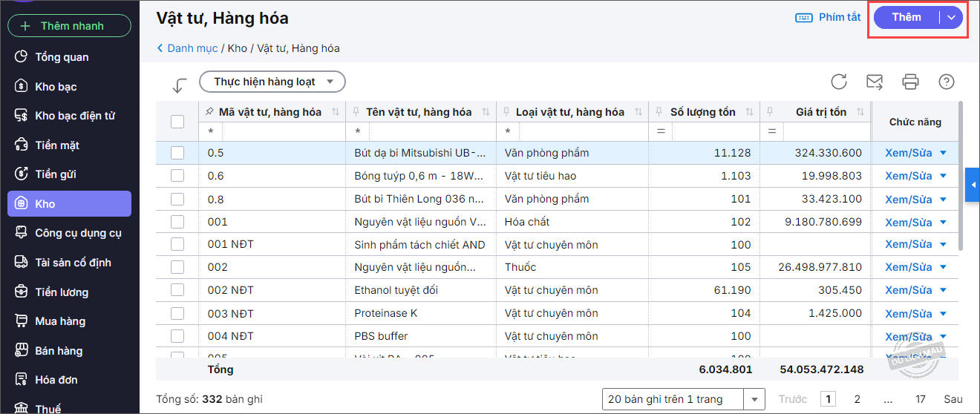Screen dimensions: 980x414
Task: Open Tiền lương in the sidebar
Action: point(62,292)
